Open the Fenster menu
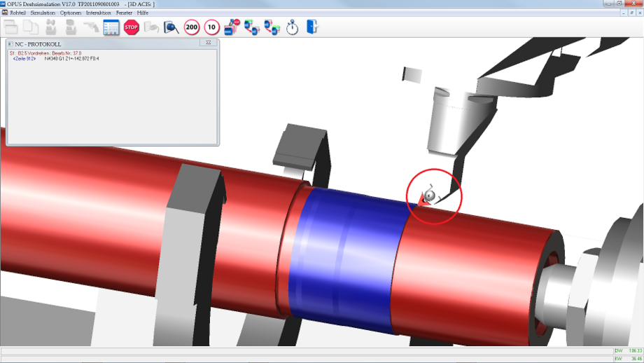This screenshot has width=644, height=363. 124,13
